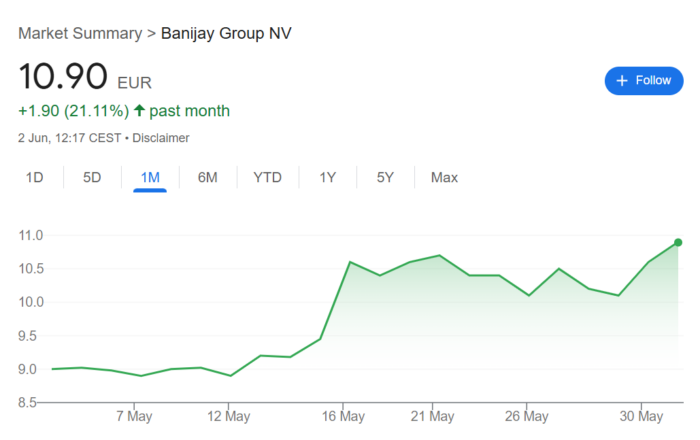Go to Market Summary breadcrumb
700x440 pixels.
pyautogui.click(x=80, y=33)
